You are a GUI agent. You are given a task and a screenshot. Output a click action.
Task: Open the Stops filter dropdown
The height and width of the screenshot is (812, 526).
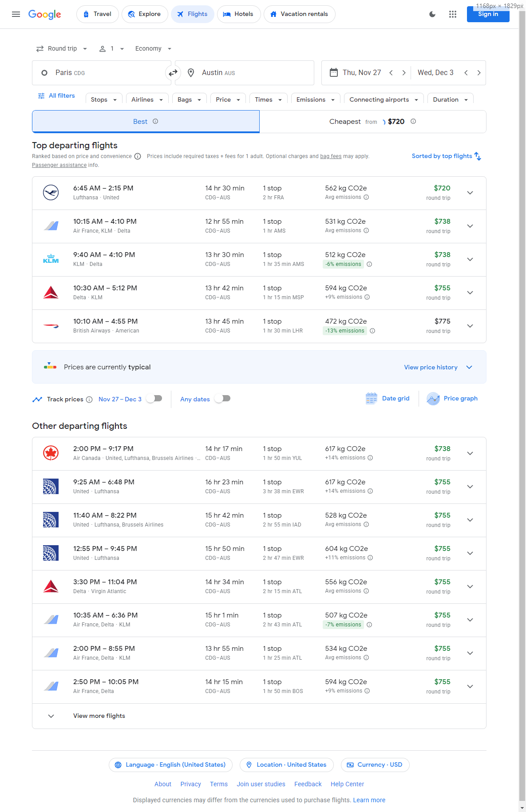point(103,100)
